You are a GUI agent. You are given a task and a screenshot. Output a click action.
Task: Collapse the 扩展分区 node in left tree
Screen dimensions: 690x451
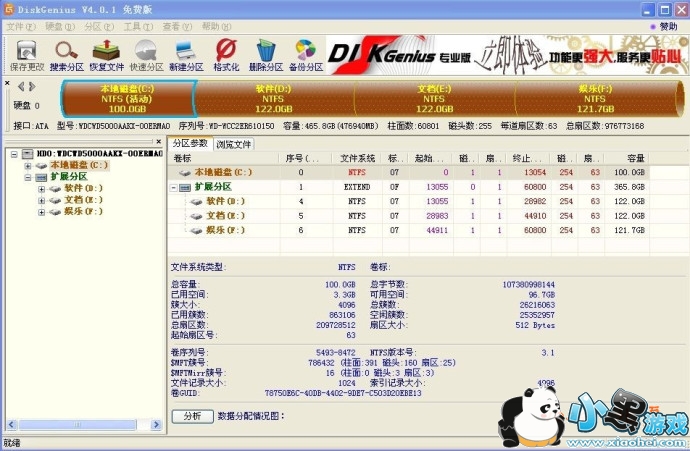[x=28, y=177]
